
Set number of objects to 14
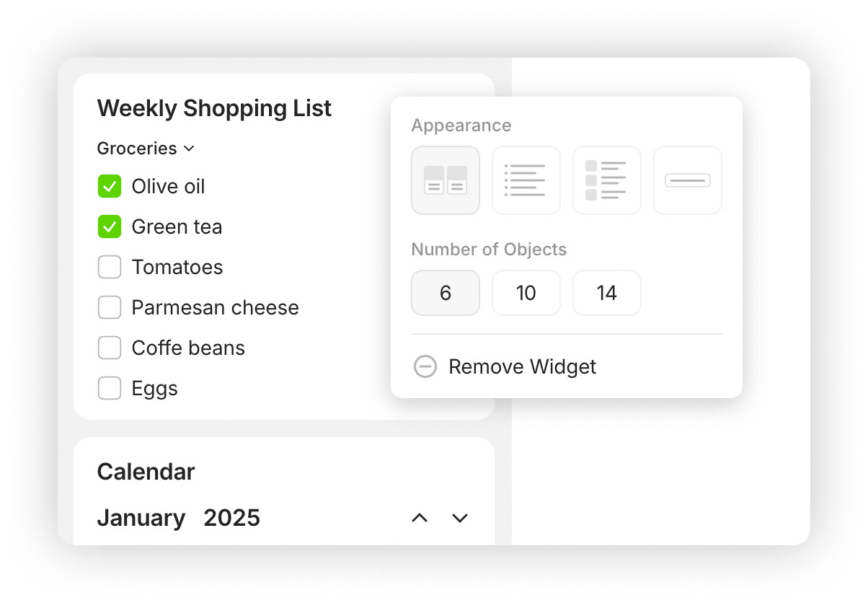(x=607, y=293)
